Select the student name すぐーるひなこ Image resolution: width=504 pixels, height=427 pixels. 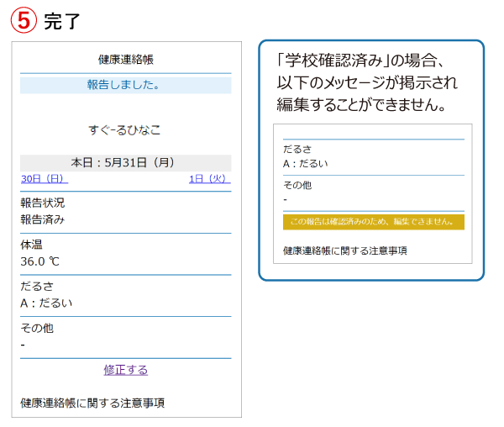point(124,130)
